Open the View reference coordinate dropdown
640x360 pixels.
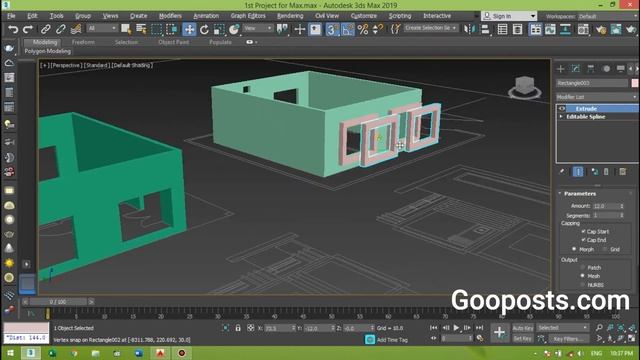[x=258, y=28]
